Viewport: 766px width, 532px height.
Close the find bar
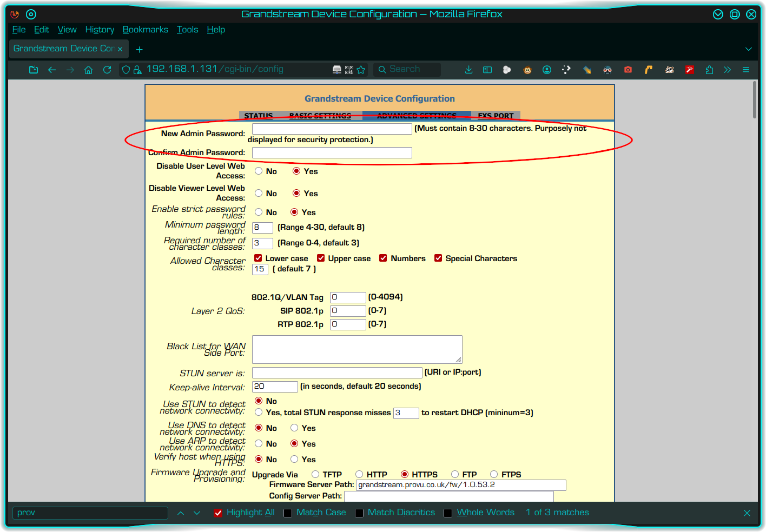[x=747, y=513]
